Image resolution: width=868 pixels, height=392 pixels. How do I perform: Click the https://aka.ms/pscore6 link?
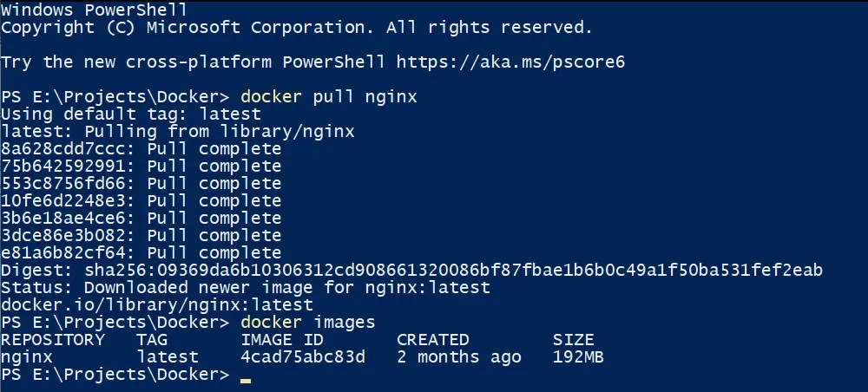coord(510,62)
